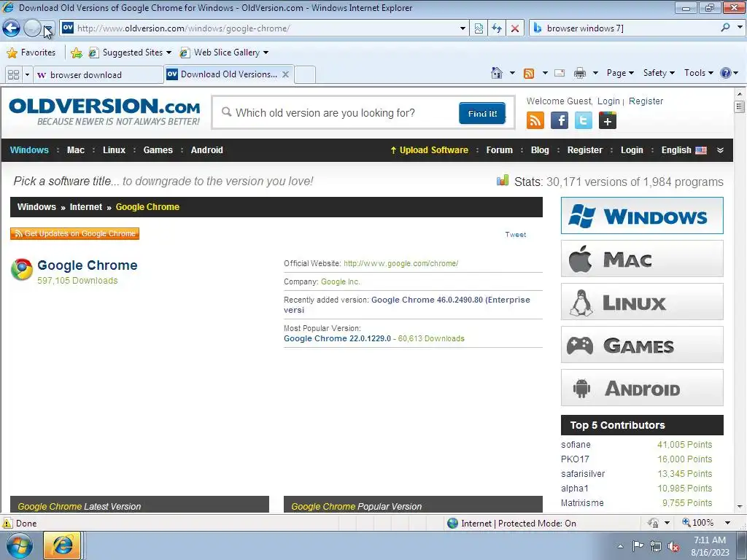The image size is (747, 560).
Task: Open the search provider dropdown arrow
Action: (x=740, y=28)
